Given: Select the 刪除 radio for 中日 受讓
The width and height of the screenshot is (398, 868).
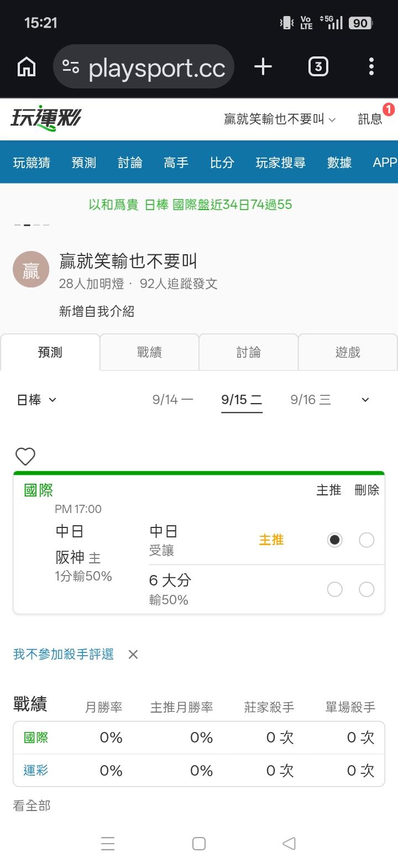Looking at the screenshot, I should coord(366,540).
